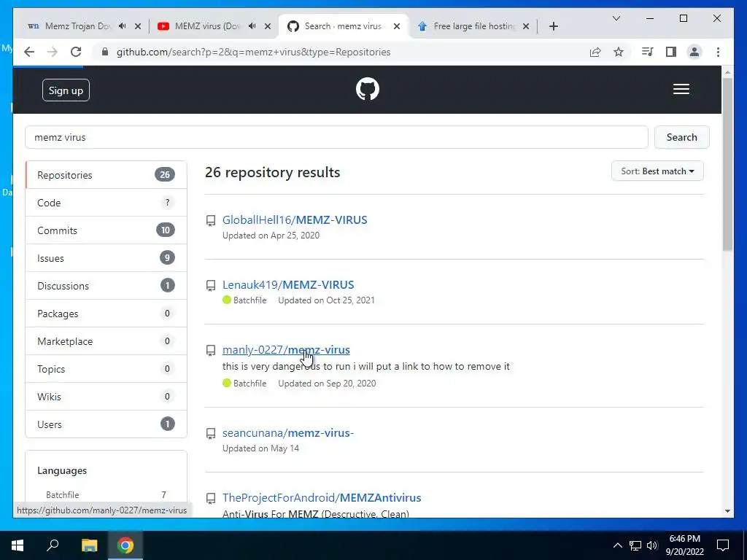Select the Marketplace filter
The height and width of the screenshot is (560, 747).
click(x=106, y=341)
